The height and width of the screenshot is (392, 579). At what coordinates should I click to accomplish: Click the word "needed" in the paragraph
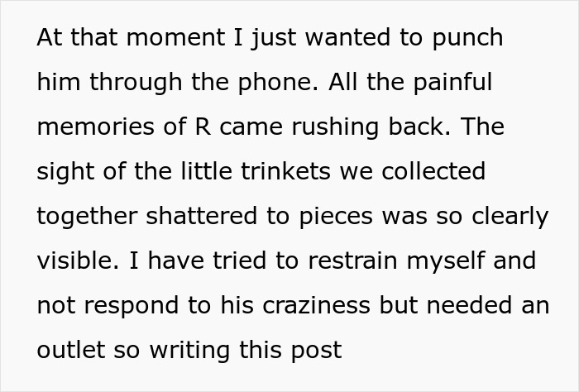(x=469, y=306)
